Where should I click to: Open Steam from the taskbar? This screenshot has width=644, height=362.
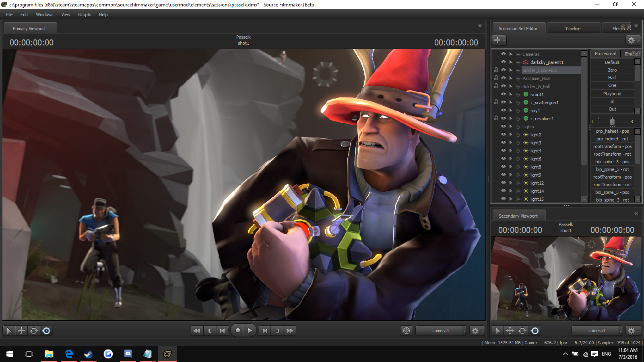coord(88,354)
